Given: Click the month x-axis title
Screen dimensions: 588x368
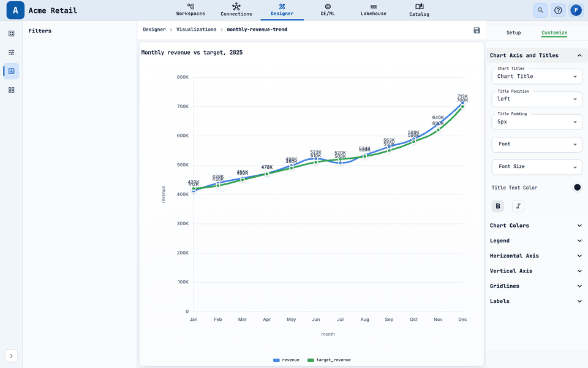Looking at the screenshot, I should [328, 334].
